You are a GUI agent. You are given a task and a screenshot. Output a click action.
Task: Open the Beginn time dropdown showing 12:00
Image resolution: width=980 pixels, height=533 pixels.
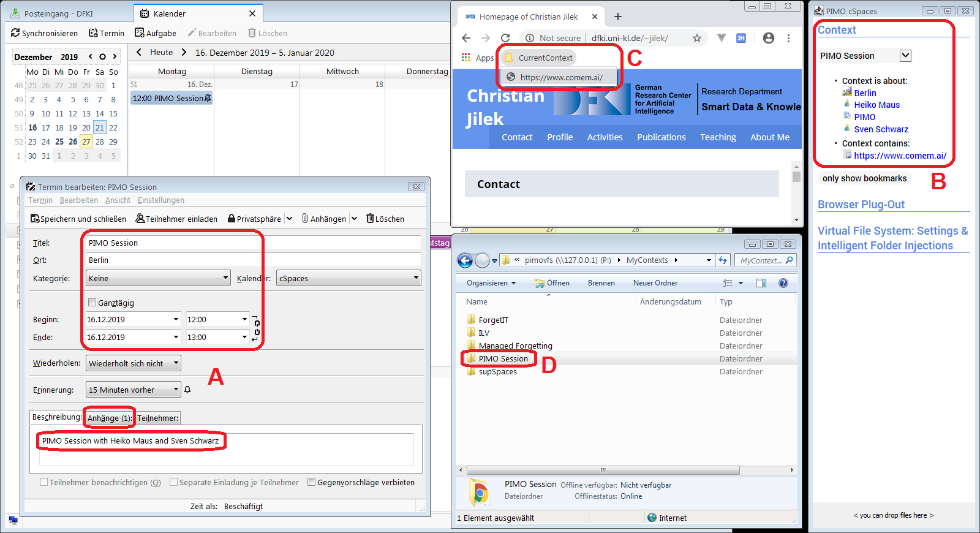click(x=244, y=319)
